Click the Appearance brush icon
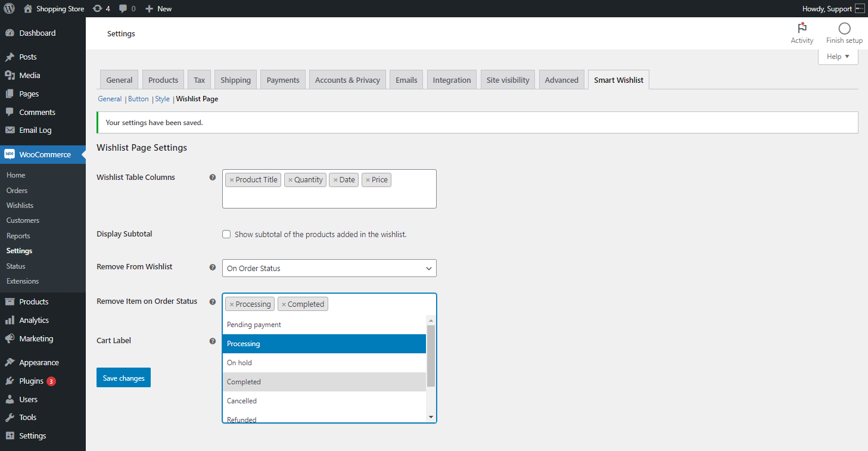The image size is (868, 451). click(x=10, y=363)
